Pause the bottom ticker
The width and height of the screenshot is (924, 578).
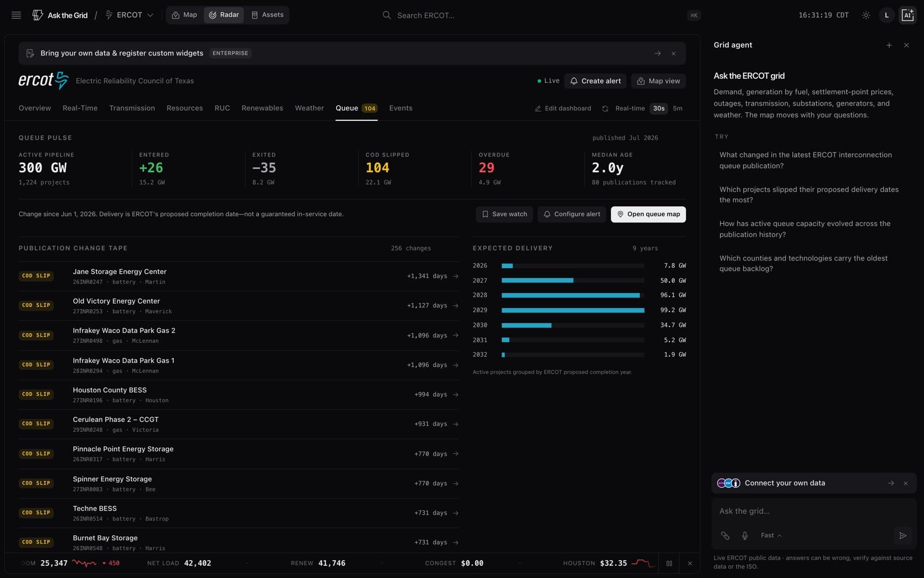click(x=669, y=564)
